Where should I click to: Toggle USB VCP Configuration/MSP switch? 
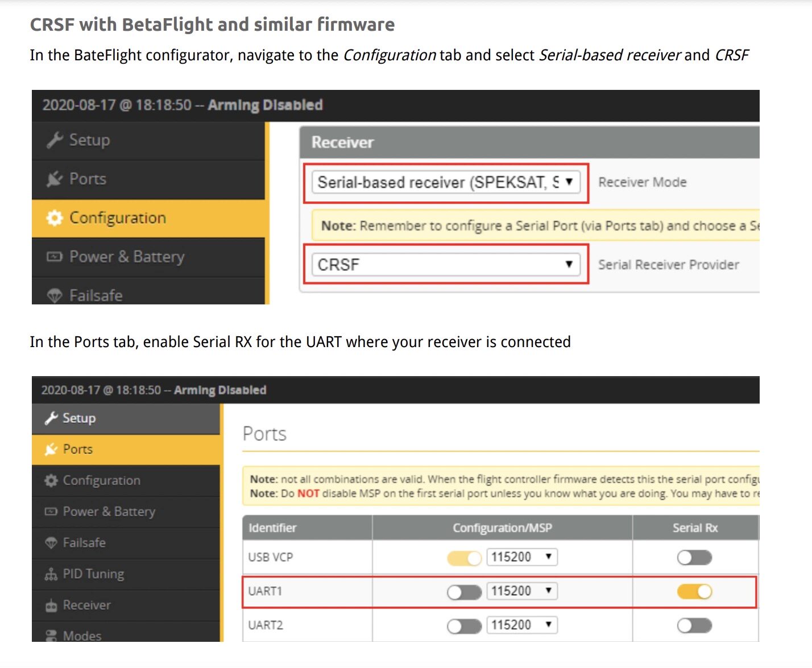tap(465, 558)
